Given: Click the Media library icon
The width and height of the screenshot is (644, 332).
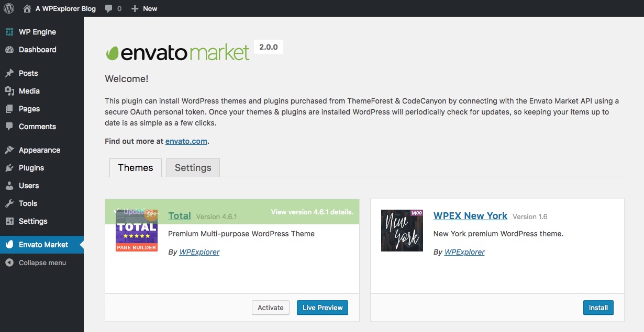Looking at the screenshot, I should (x=9, y=91).
